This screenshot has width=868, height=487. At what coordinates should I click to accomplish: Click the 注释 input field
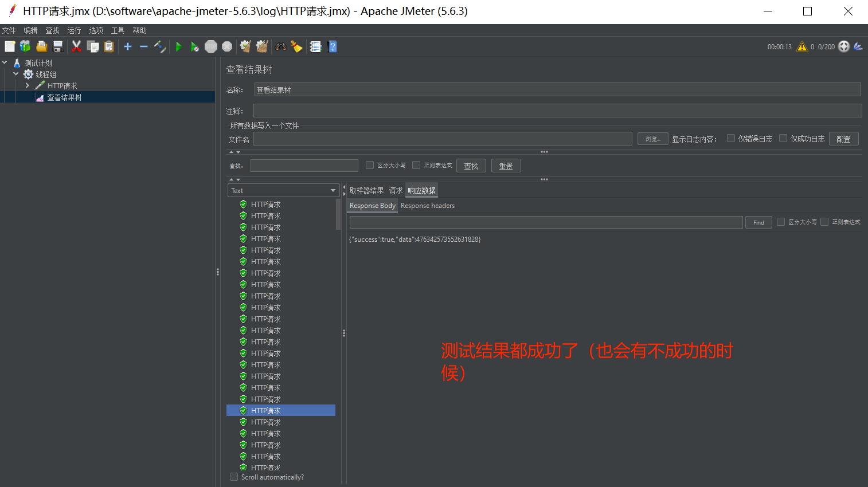click(x=557, y=111)
